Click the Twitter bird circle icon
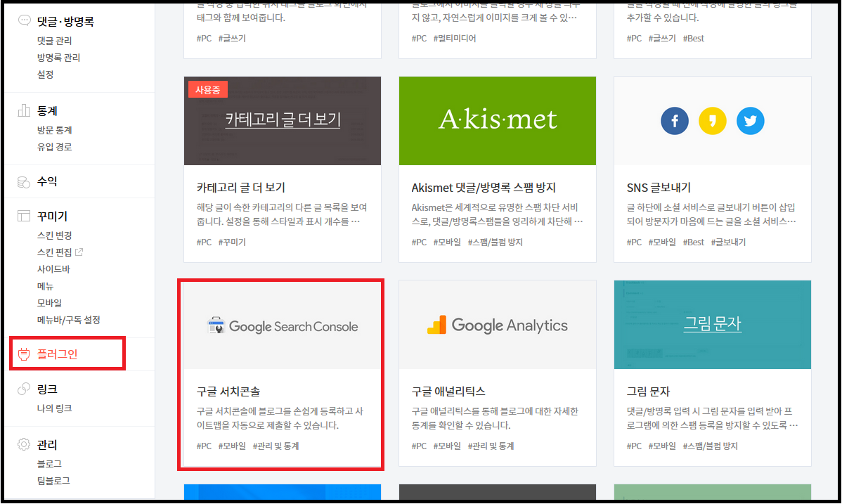842x504 pixels. tap(750, 121)
